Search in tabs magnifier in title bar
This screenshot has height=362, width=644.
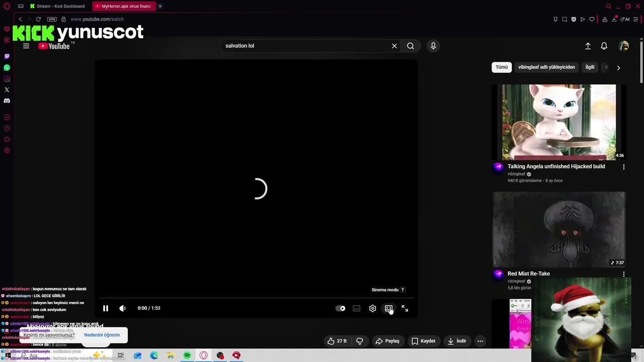[x=608, y=6]
